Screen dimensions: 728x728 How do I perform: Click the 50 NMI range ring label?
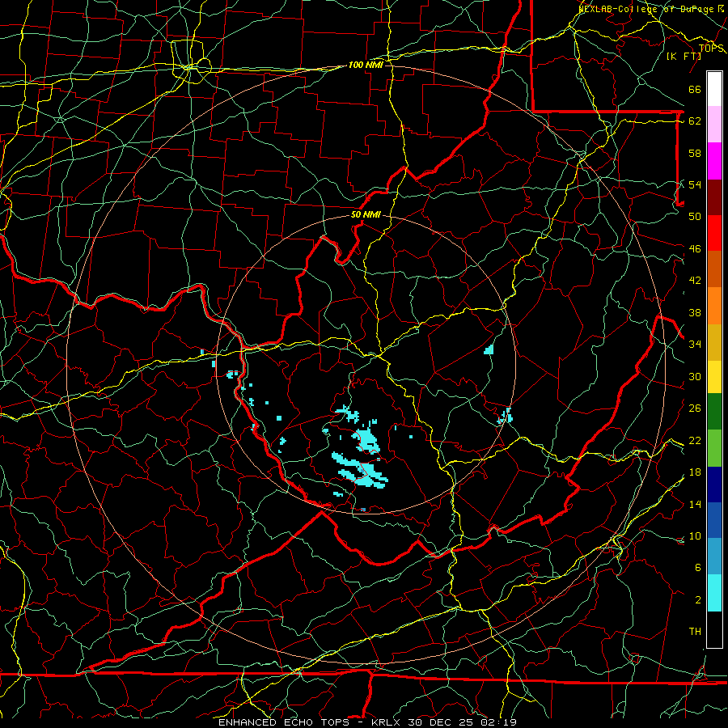coord(366,214)
